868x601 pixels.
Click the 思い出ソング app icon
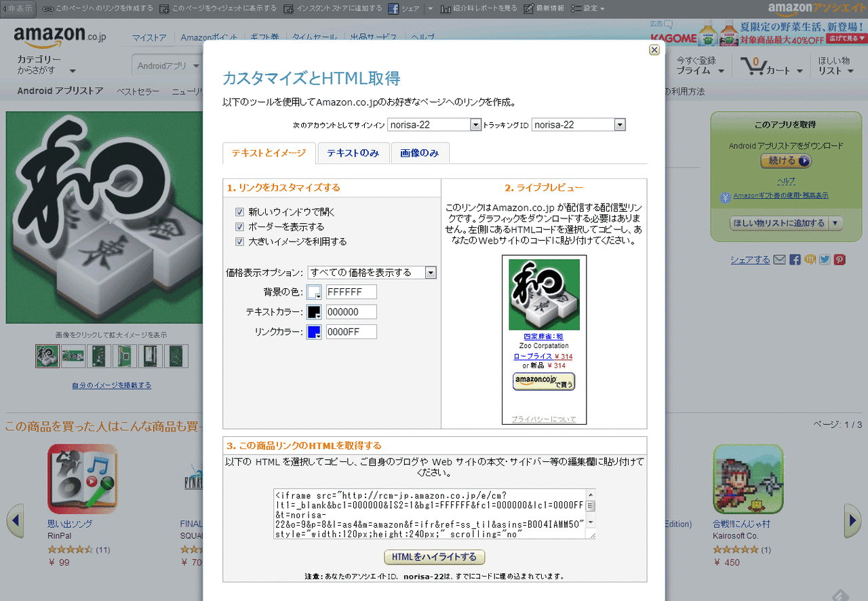tap(82, 479)
